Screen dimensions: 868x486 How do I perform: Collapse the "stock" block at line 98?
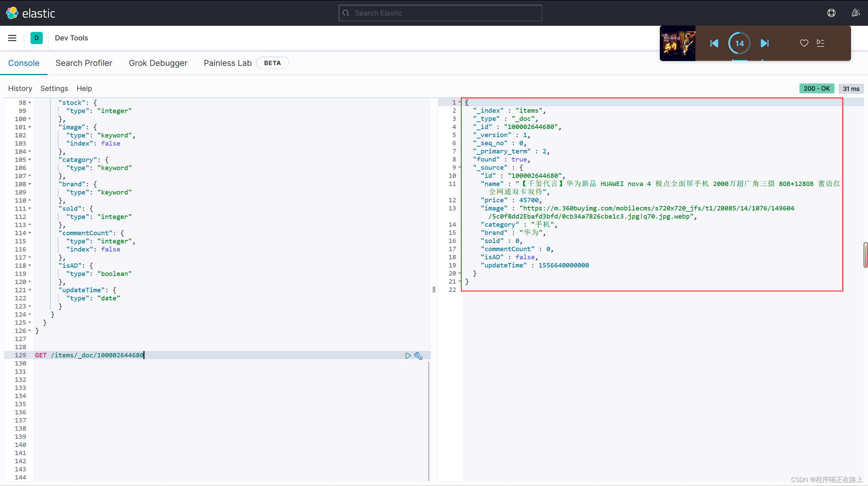click(x=30, y=102)
